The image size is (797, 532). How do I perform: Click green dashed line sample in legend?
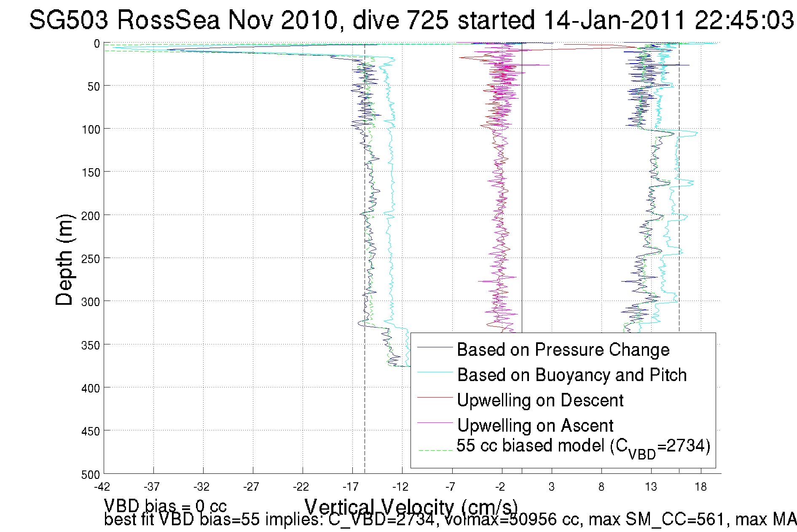[435, 450]
